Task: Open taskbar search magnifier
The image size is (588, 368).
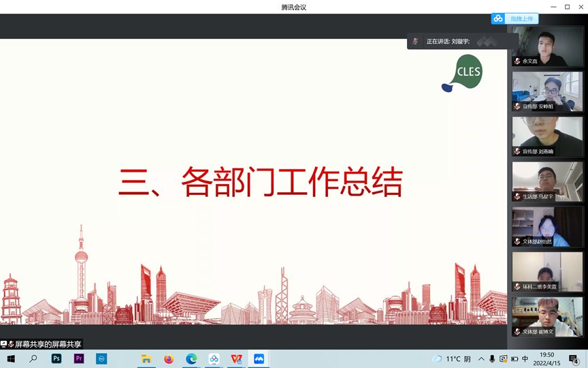Action: click(x=33, y=359)
